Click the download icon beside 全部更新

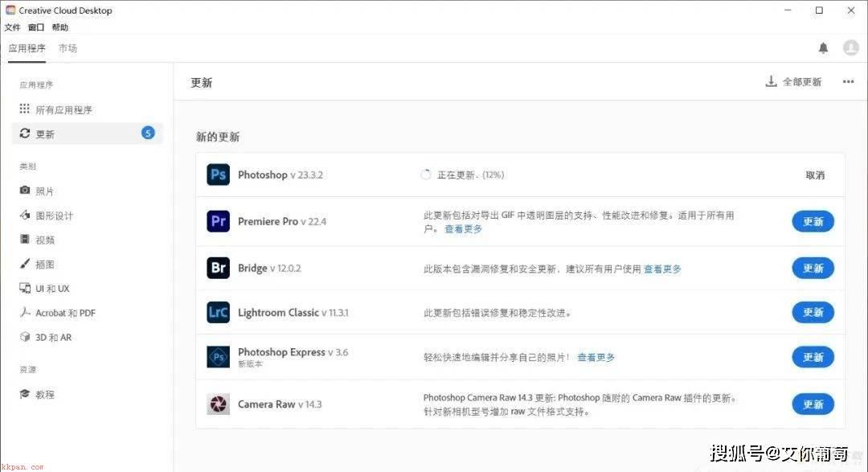[x=771, y=81]
